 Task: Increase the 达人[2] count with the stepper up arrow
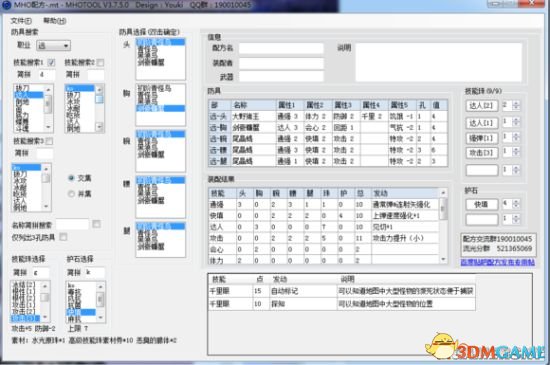[516, 103]
